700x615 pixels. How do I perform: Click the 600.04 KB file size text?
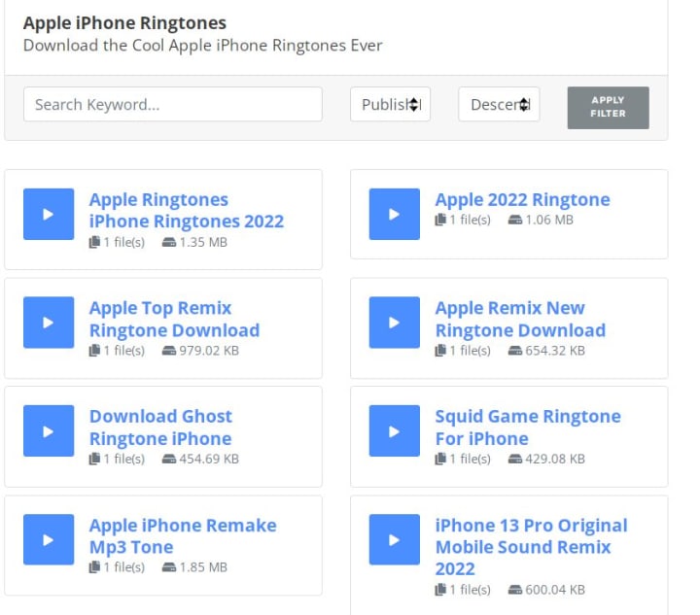555,590
